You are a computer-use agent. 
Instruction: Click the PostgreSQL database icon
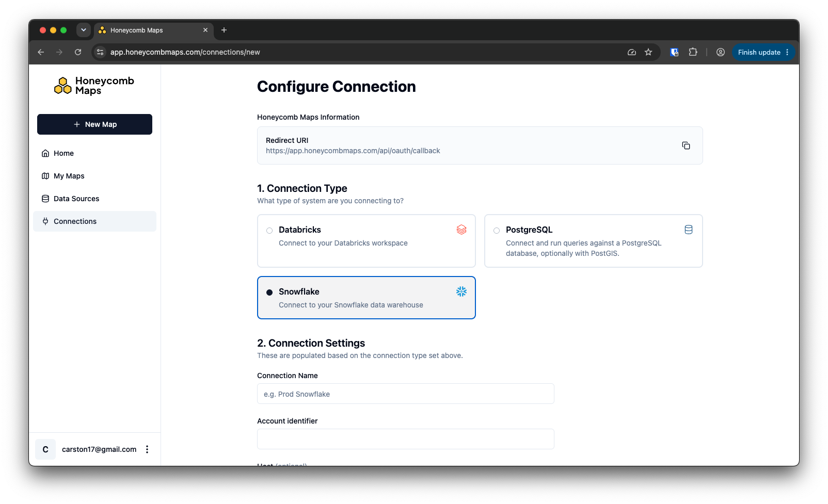pyautogui.click(x=689, y=230)
